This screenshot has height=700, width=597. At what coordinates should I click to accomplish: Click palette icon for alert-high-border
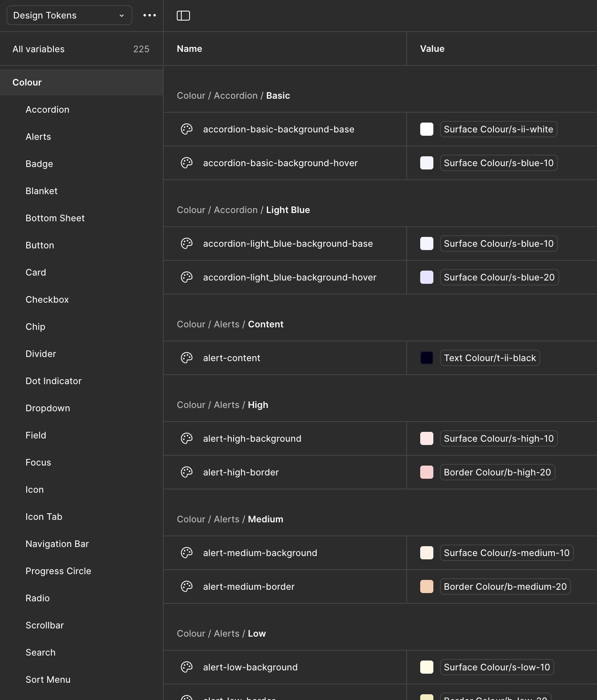coord(187,472)
